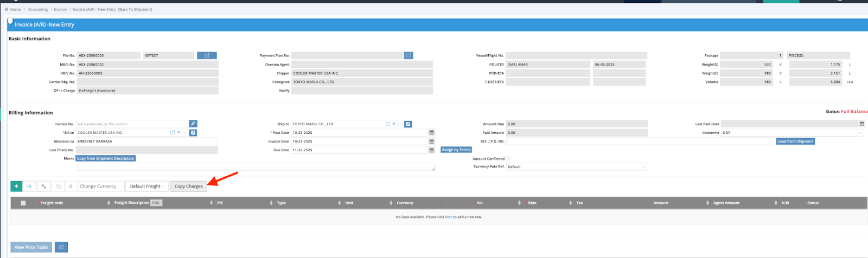Click the magic wand beside Invoice No.
The width and height of the screenshot is (868, 258).
(193, 124)
